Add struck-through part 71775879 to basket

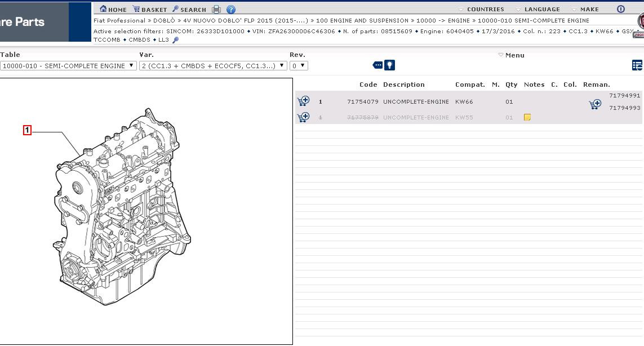[303, 117]
